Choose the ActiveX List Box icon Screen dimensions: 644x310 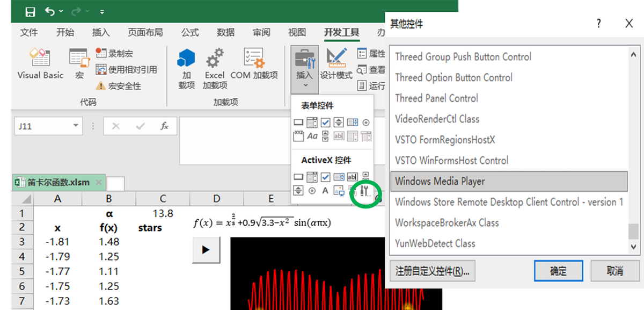click(339, 177)
